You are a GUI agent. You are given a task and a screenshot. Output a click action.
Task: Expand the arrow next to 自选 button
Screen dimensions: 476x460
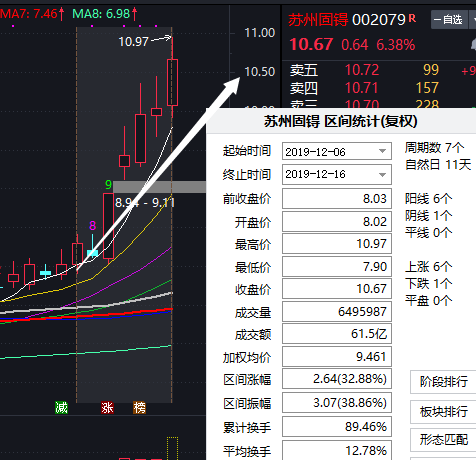coord(473,20)
